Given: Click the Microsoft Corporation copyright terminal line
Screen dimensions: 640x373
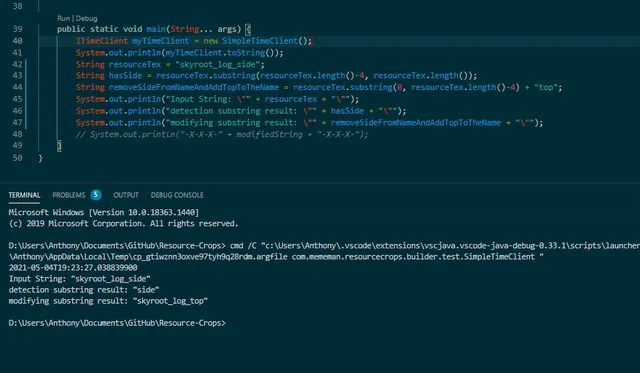Looking at the screenshot, I should (x=123, y=224).
